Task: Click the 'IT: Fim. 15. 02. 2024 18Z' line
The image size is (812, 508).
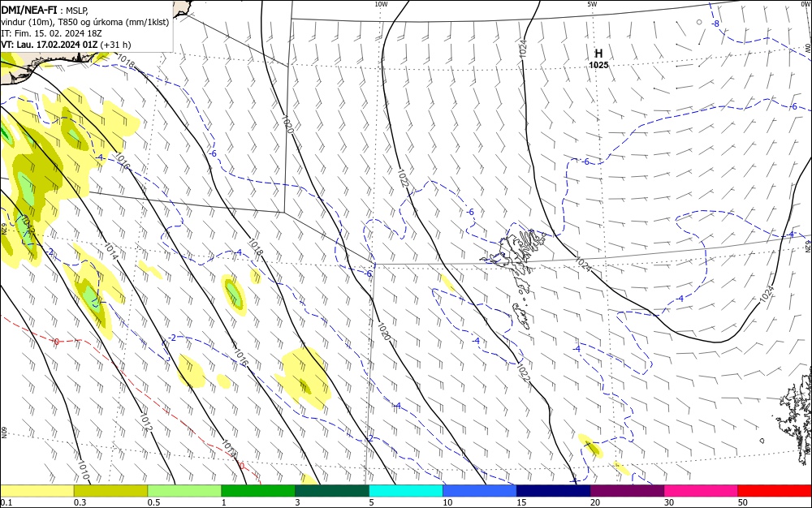Action: pyautogui.click(x=51, y=33)
